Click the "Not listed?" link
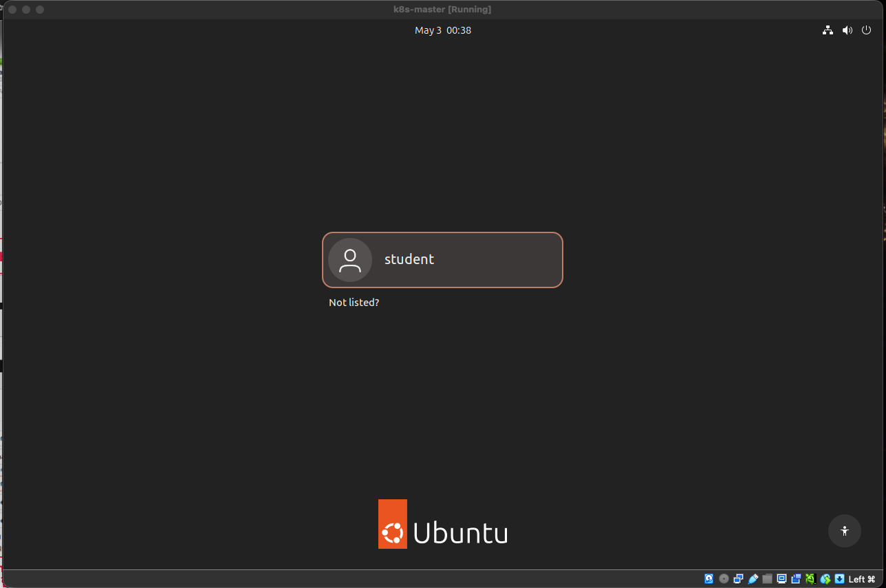 (x=354, y=303)
